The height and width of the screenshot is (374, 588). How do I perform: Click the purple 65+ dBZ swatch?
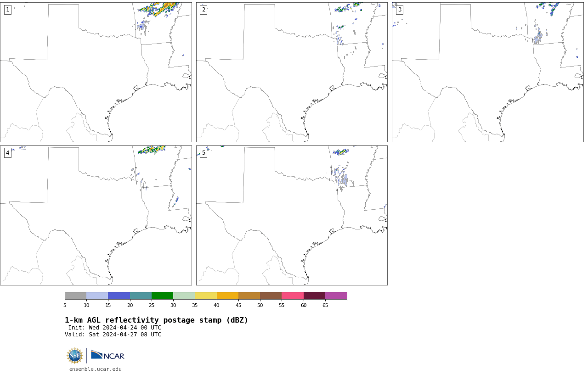point(336,296)
